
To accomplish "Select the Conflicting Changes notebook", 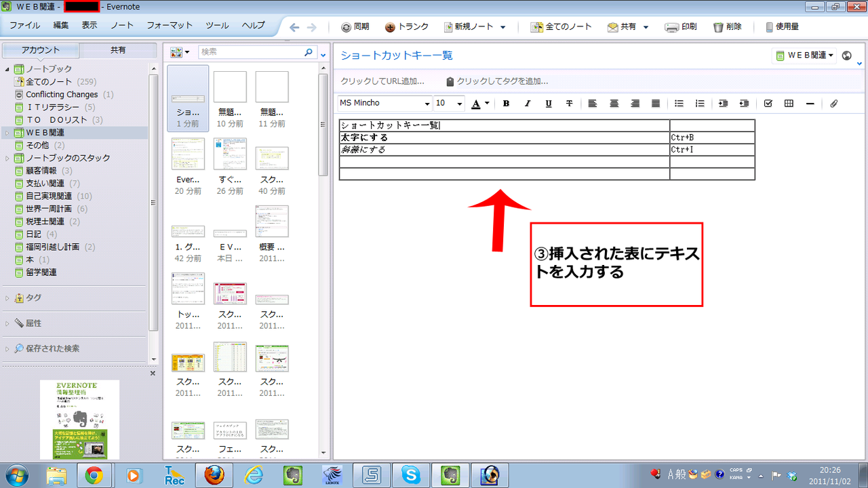I will [x=62, y=95].
